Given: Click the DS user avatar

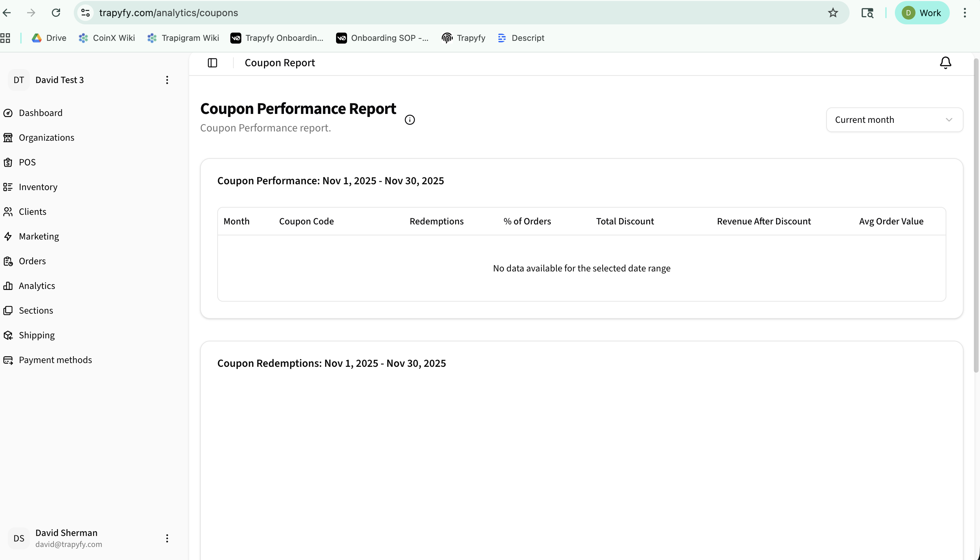Looking at the screenshot, I should (x=19, y=538).
